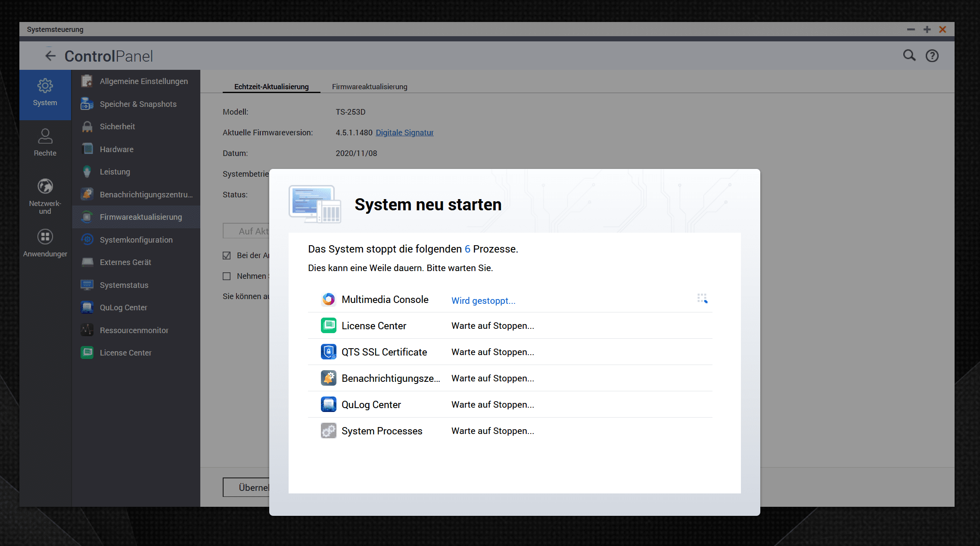Click the Systemkonfiguration icon
This screenshot has height=546, width=980.
coord(87,240)
